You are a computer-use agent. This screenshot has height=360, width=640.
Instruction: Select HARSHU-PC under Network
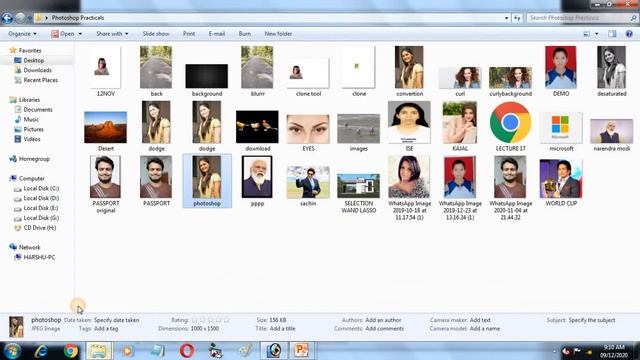coord(39,257)
